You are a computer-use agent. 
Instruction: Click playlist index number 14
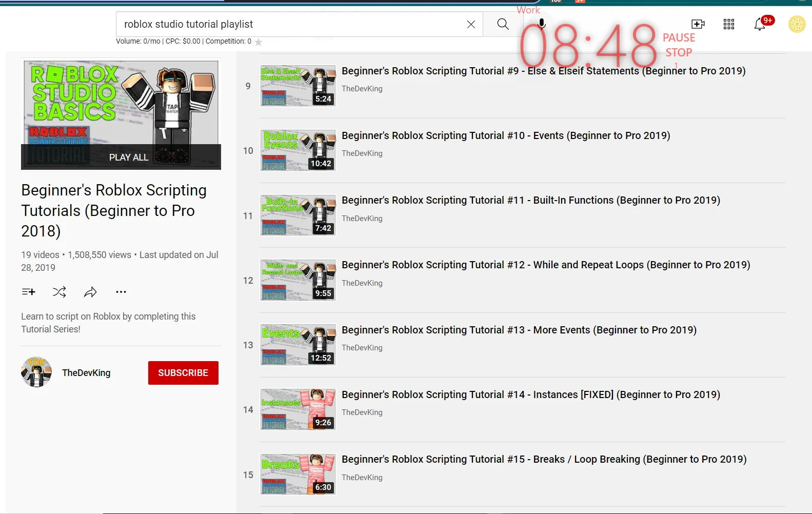(x=248, y=410)
